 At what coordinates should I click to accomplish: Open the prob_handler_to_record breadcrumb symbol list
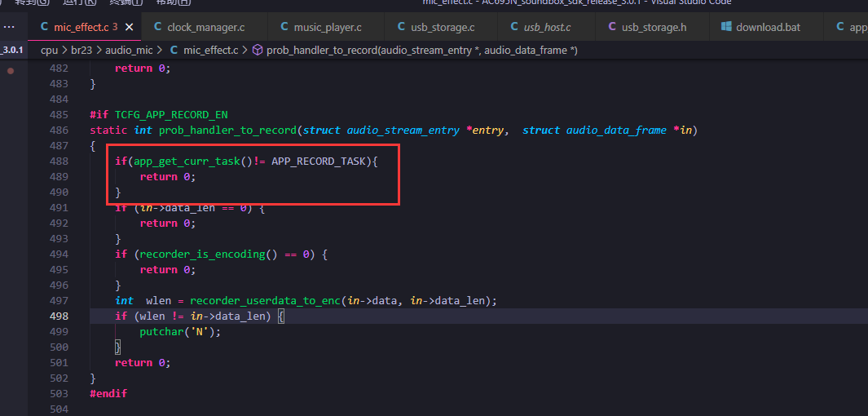422,51
